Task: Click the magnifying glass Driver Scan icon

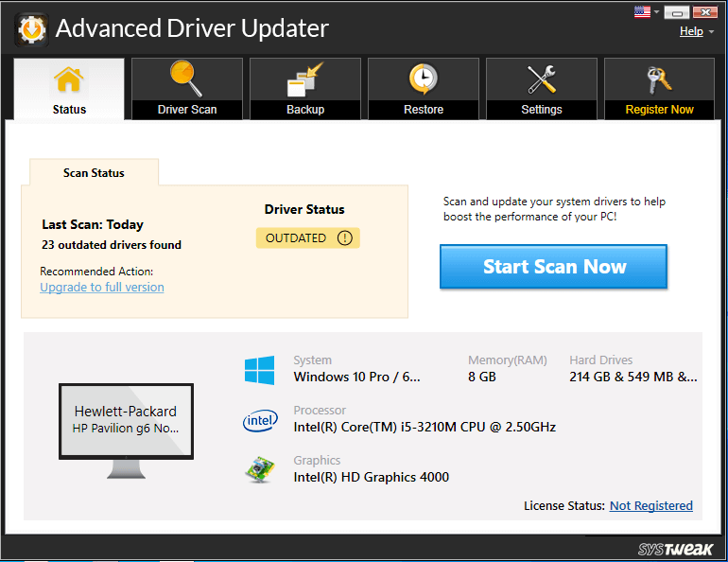Action: pyautogui.click(x=186, y=79)
